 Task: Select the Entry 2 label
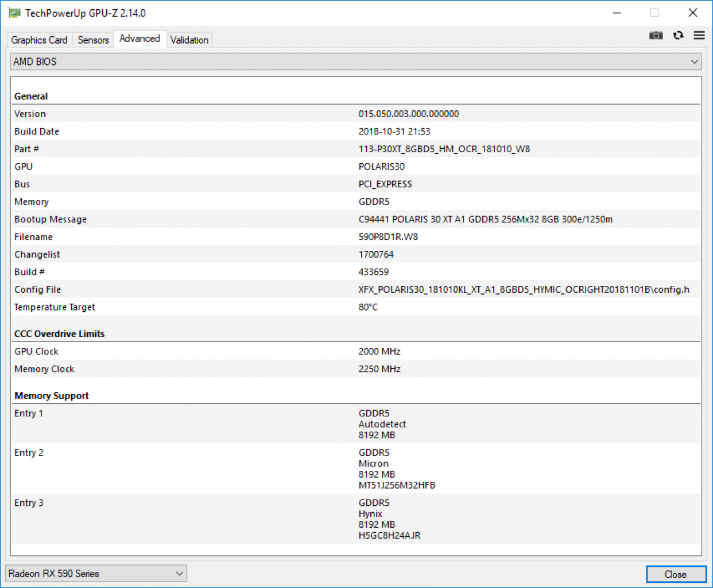pyautogui.click(x=29, y=452)
